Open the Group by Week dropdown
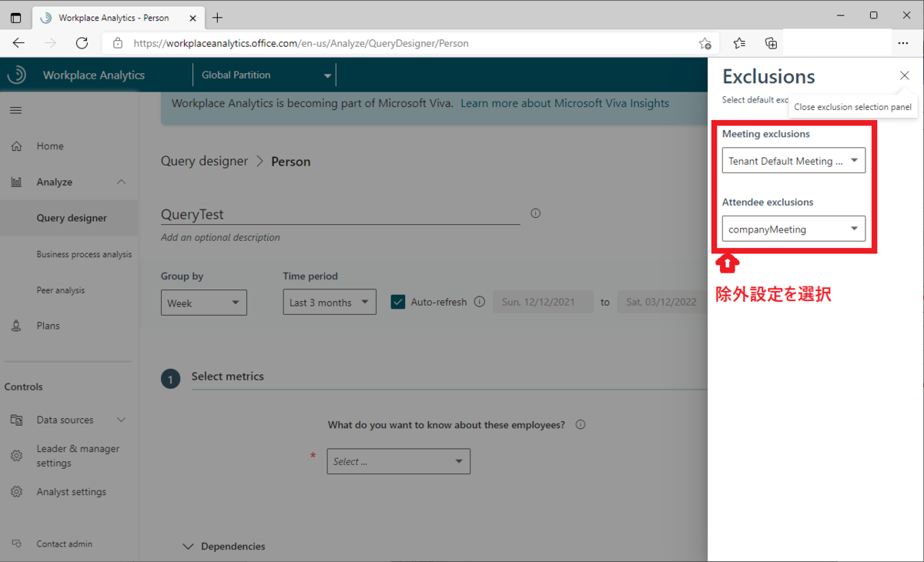The width and height of the screenshot is (924, 562). tap(203, 303)
